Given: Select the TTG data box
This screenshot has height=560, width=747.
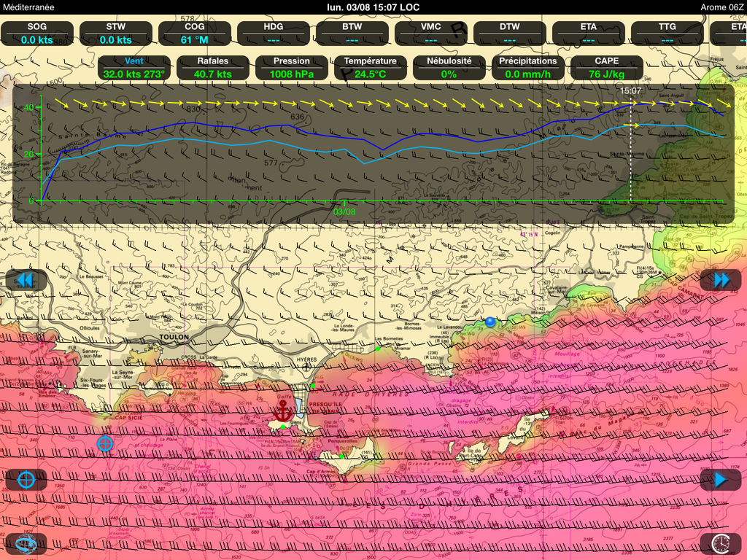Looking at the screenshot, I should (667, 34).
